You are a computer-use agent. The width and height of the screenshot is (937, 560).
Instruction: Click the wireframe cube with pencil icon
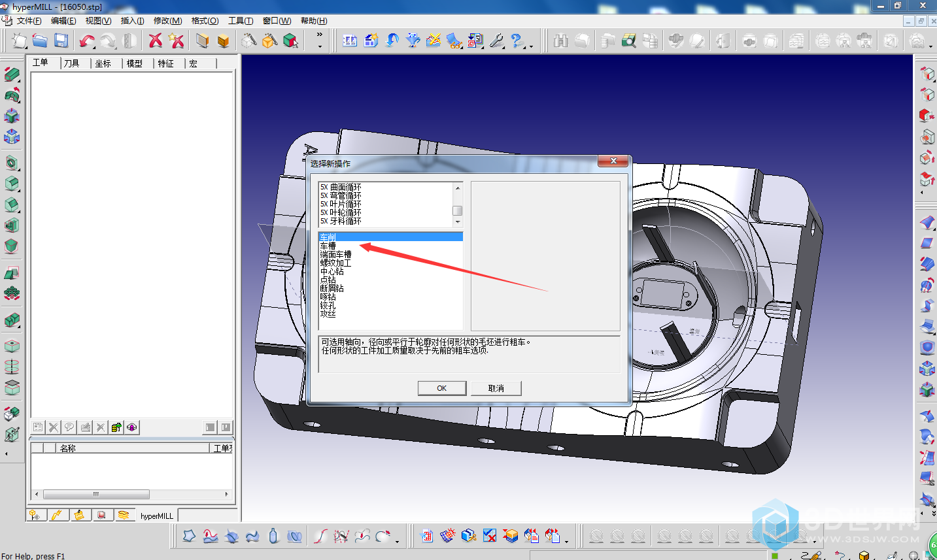[x=248, y=41]
